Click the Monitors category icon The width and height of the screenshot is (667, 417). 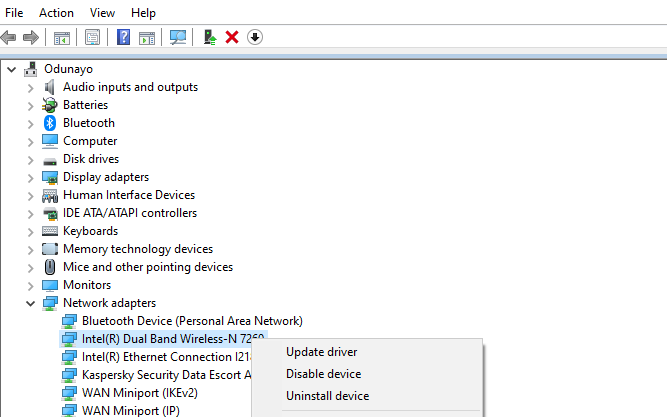click(x=50, y=285)
